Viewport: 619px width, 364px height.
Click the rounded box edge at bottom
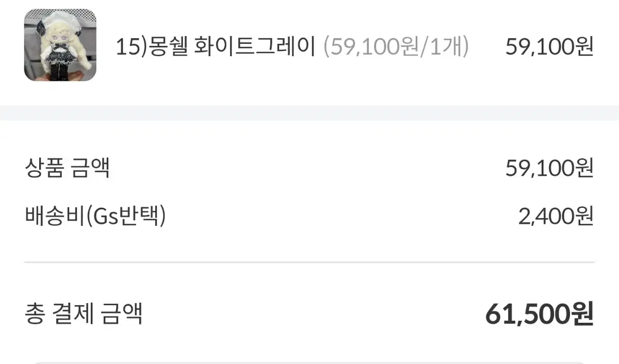[309, 362]
